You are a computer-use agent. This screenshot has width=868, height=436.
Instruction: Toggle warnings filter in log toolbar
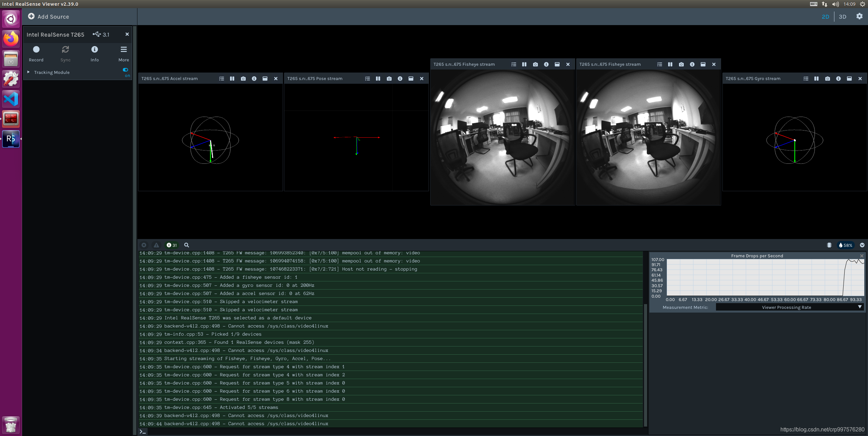tap(156, 245)
